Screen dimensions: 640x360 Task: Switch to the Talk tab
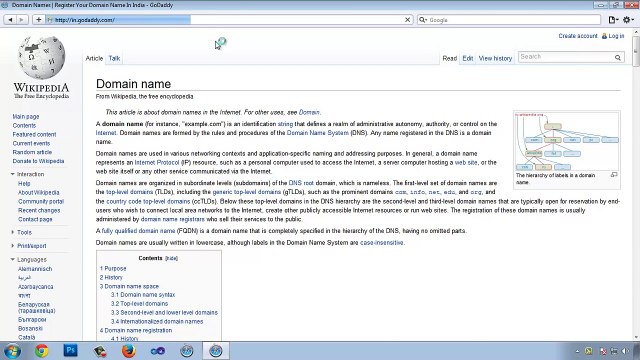114,58
